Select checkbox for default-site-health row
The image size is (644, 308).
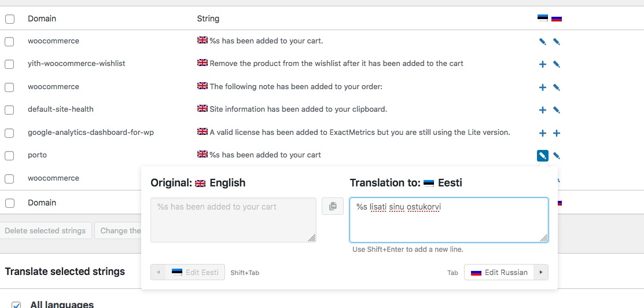[x=9, y=110]
